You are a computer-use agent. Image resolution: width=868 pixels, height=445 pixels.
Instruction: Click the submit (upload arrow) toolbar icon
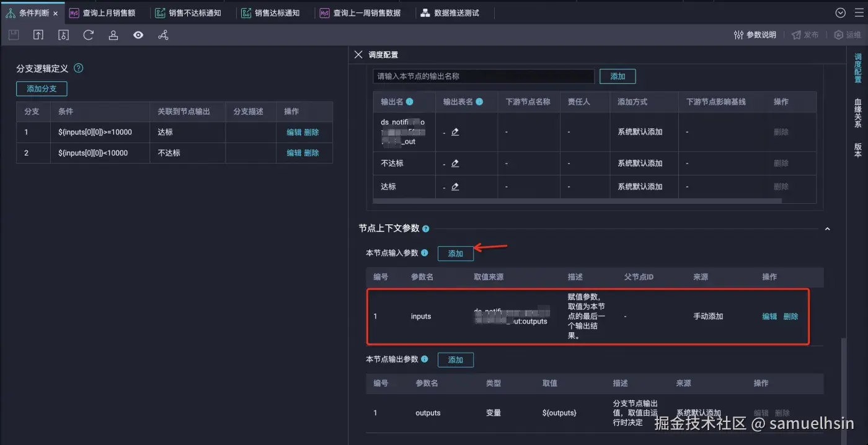coord(38,35)
